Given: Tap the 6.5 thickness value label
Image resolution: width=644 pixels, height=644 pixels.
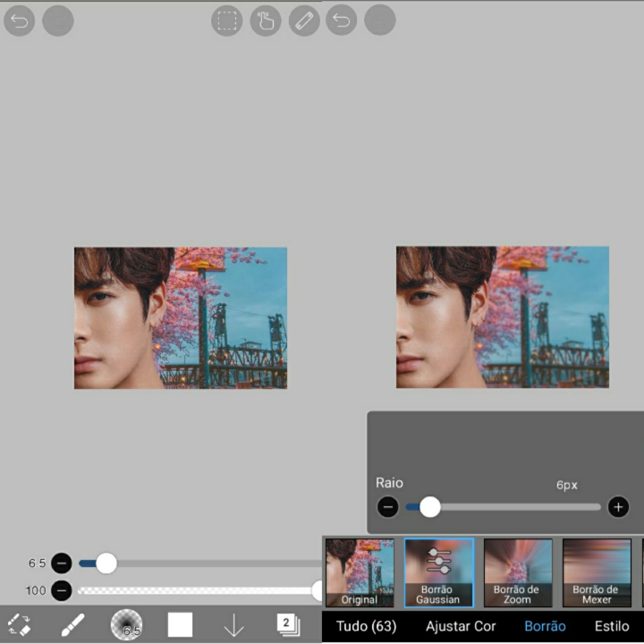Looking at the screenshot, I should [37, 563].
